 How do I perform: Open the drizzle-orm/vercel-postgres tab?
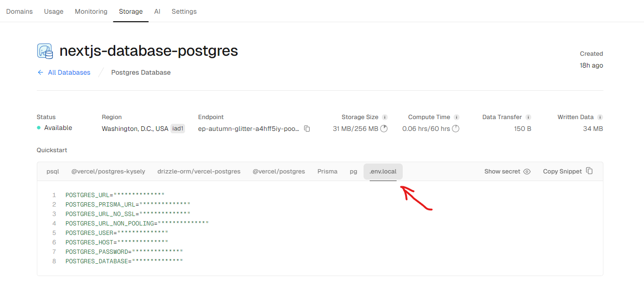click(x=199, y=172)
